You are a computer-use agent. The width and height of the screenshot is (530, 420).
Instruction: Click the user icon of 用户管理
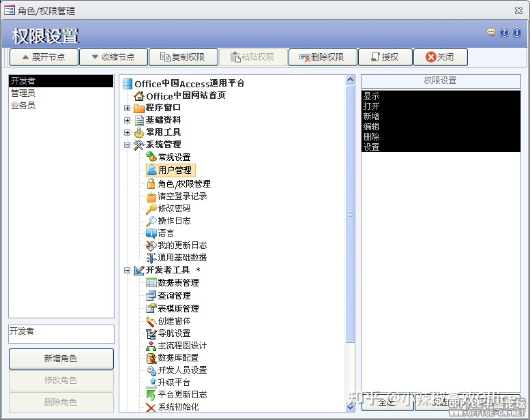(x=152, y=170)
